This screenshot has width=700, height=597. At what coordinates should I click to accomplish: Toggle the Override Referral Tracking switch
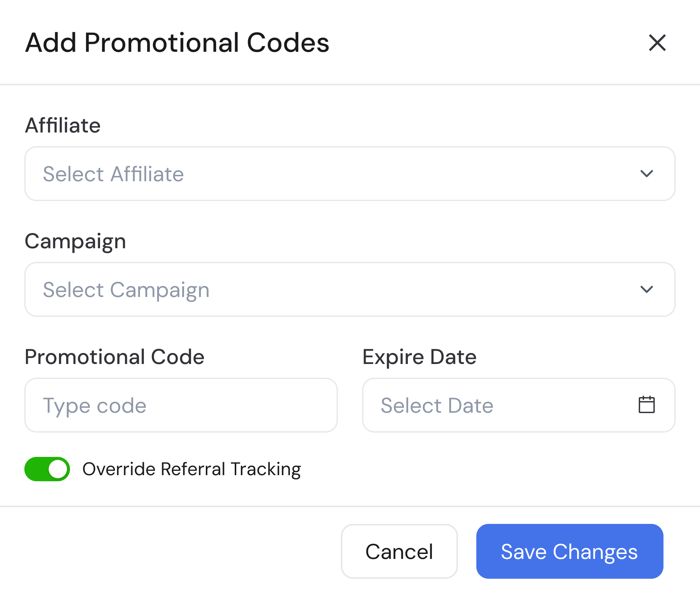click(47, 469)
